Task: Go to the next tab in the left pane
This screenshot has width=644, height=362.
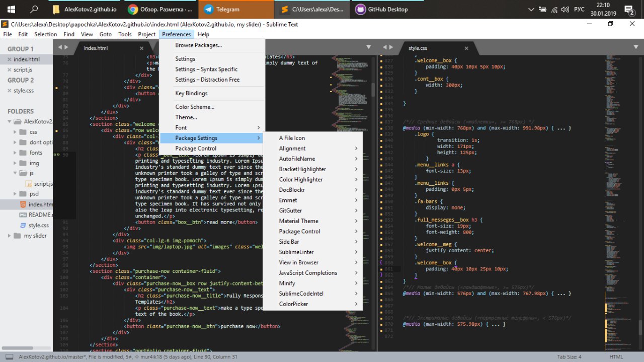Action: tap(66, 47)
